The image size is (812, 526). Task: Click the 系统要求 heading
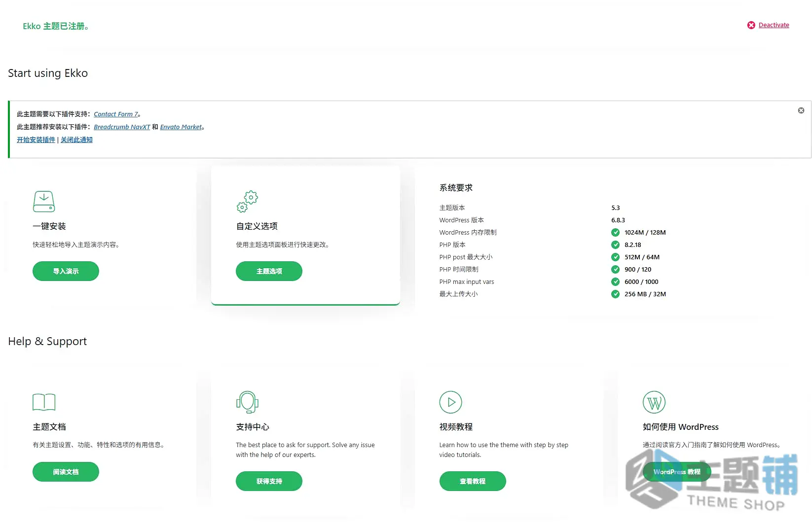(x=456, y=188)
